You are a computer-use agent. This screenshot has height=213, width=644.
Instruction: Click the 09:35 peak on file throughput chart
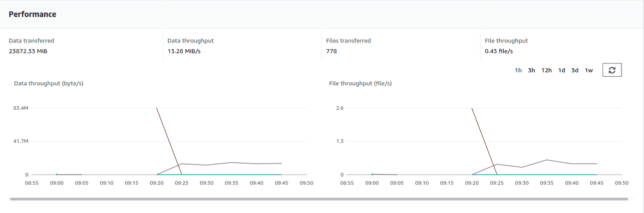547,160
